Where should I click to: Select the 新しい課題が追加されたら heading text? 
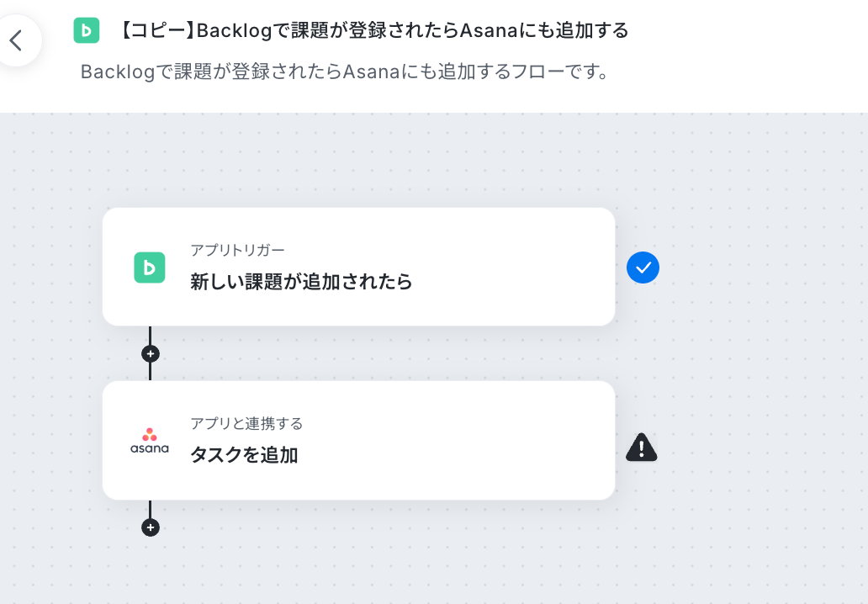[301, 282]
